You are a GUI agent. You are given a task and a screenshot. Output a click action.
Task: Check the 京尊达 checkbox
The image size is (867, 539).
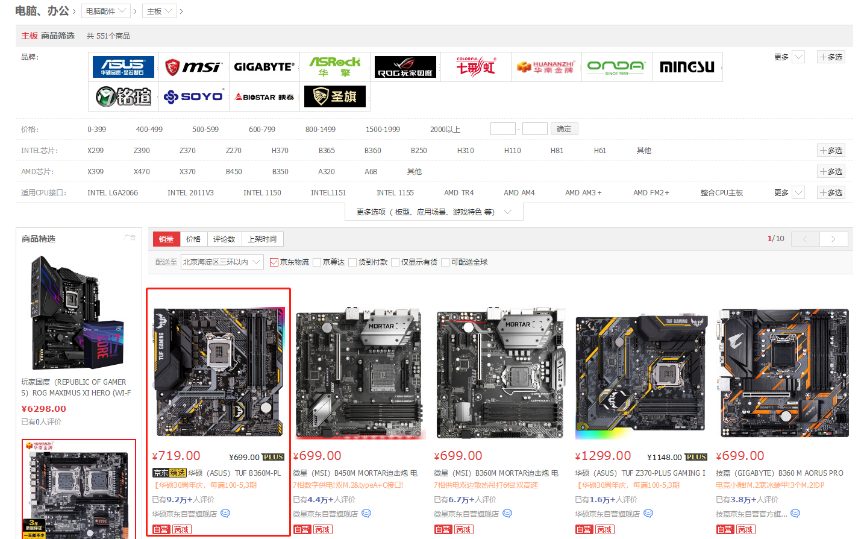pos(317,262)
